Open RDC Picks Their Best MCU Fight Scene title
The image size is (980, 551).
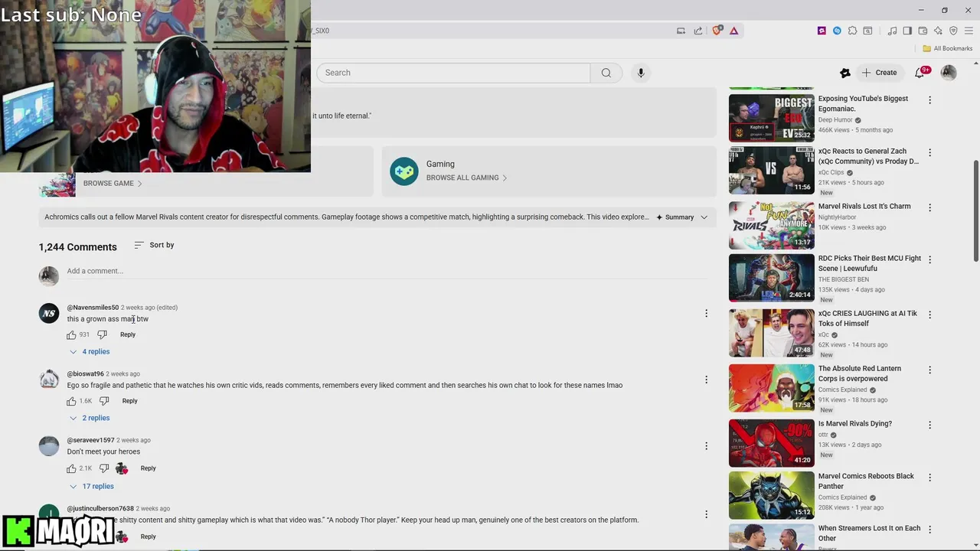pos(869,263)
